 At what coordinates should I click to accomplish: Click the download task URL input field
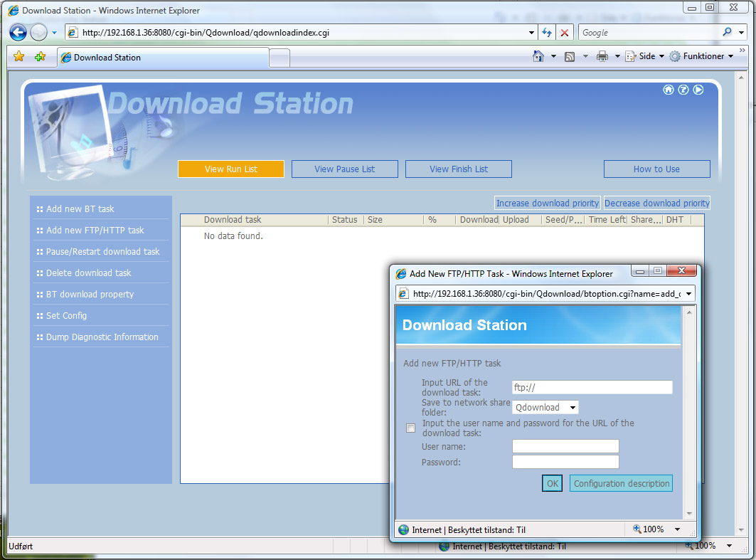click(x=592, y=388)
